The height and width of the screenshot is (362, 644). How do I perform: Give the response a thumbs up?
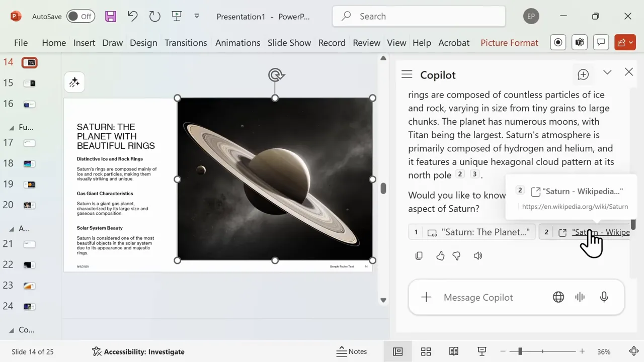pyautogui.click(x=440, y=256)
